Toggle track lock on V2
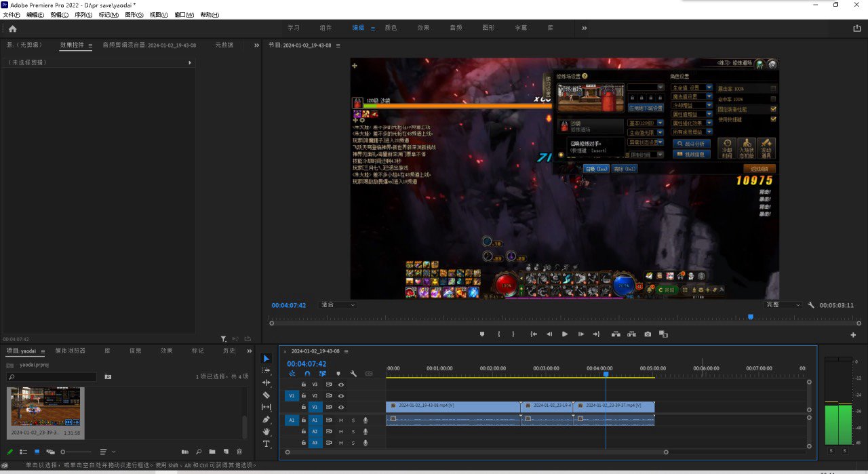 point(304,395)
